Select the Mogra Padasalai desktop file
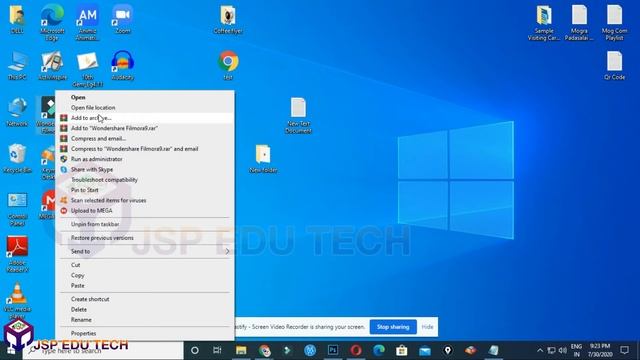This screenshot has height=360, width=640. tap(579, 22)
